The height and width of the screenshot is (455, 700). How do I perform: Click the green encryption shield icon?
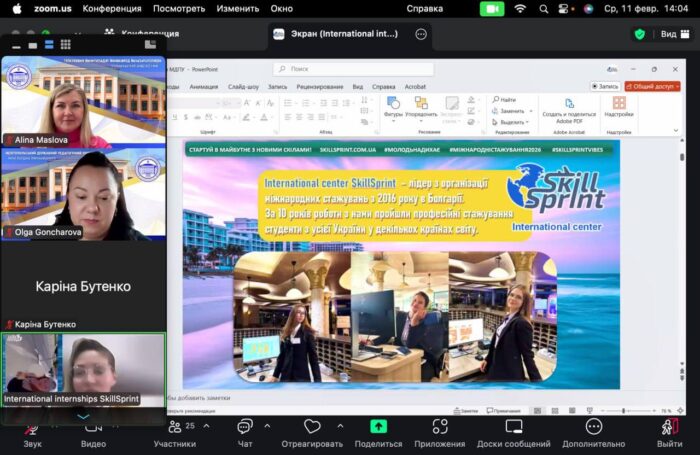click(x=640, y=33)
